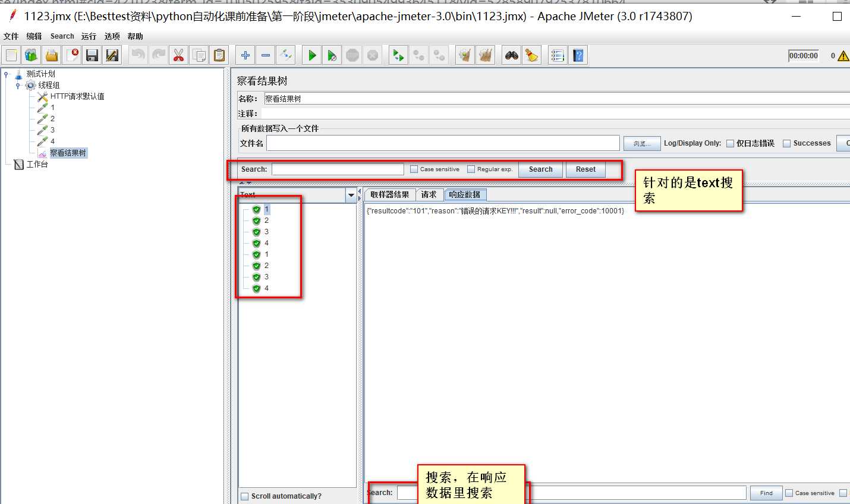Click the Copy icon in the toolbar

click(x=199, y=55)
